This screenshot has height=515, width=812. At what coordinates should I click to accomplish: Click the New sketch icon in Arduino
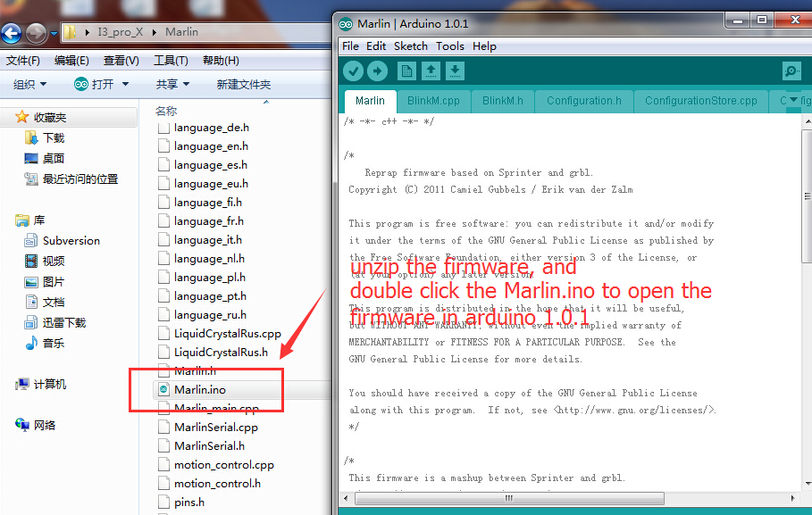point(406,71)
